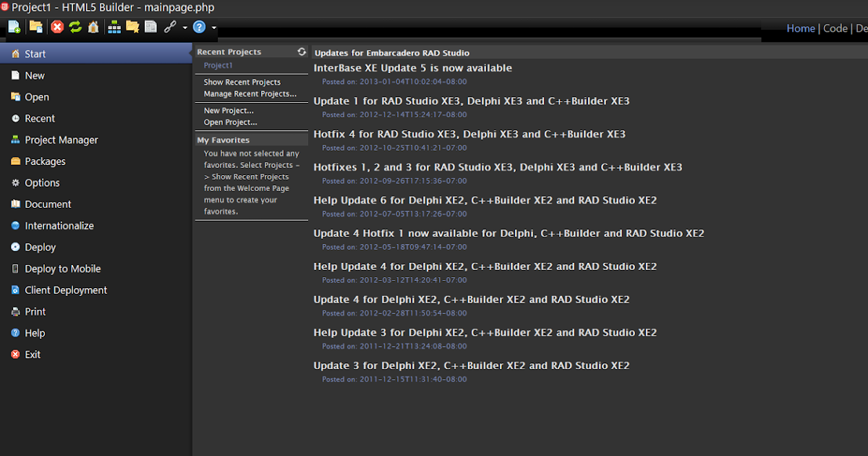Click the green refresh arrows toolbar icon
868x456 pixels.
click(x=75, y=28)
